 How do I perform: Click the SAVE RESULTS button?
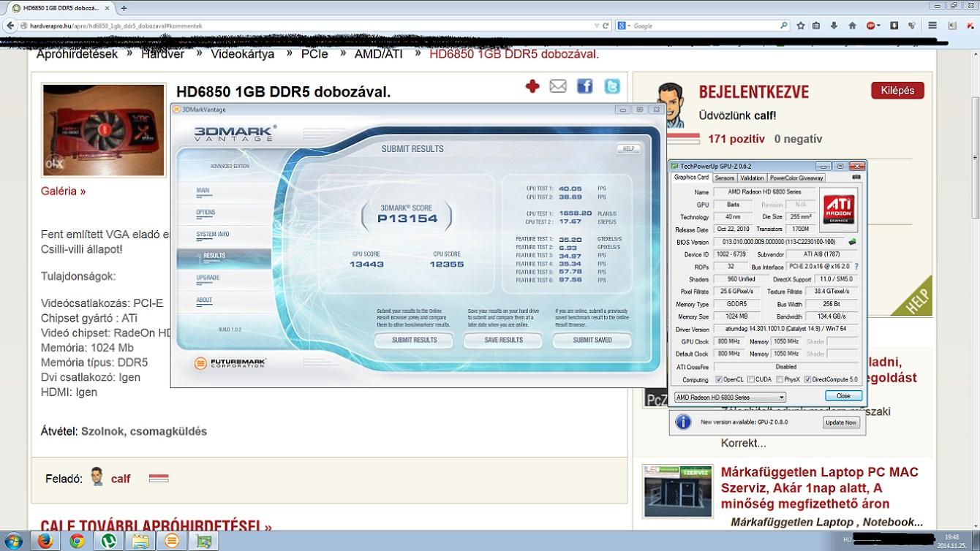point(503,340)
